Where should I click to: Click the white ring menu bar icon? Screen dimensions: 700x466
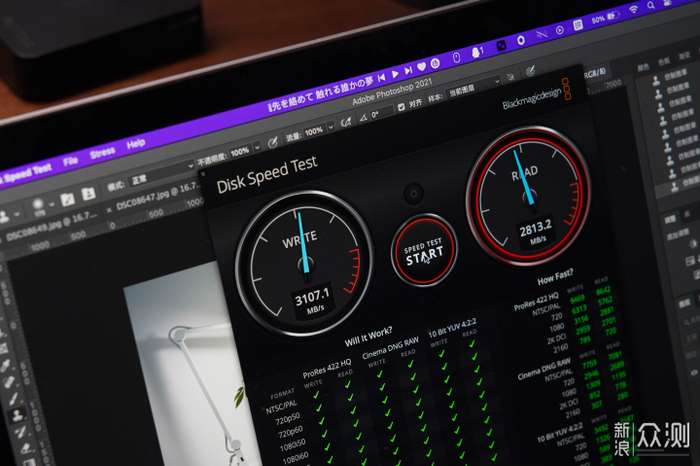tap(521, 41)
